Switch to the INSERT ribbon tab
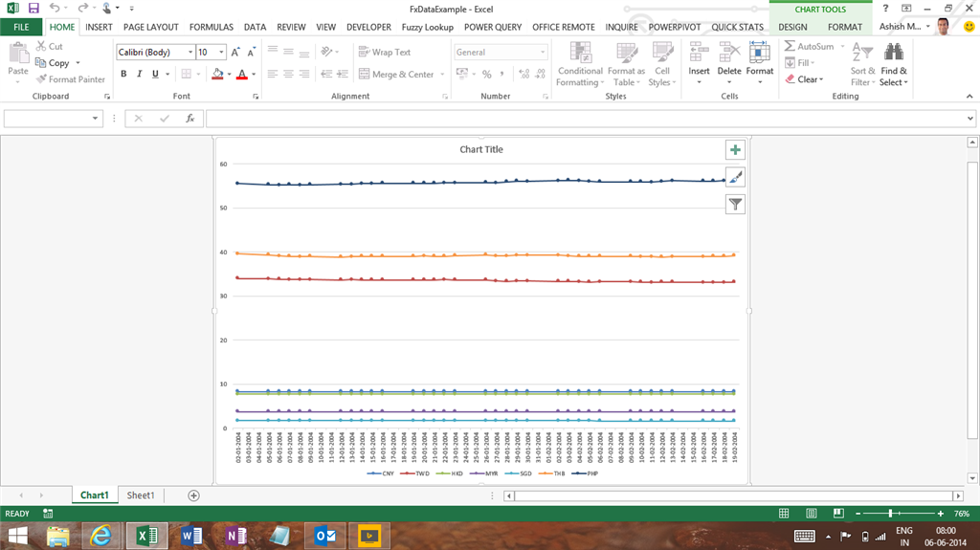Viewport: 980px width, 550px height. pos(99,27)
